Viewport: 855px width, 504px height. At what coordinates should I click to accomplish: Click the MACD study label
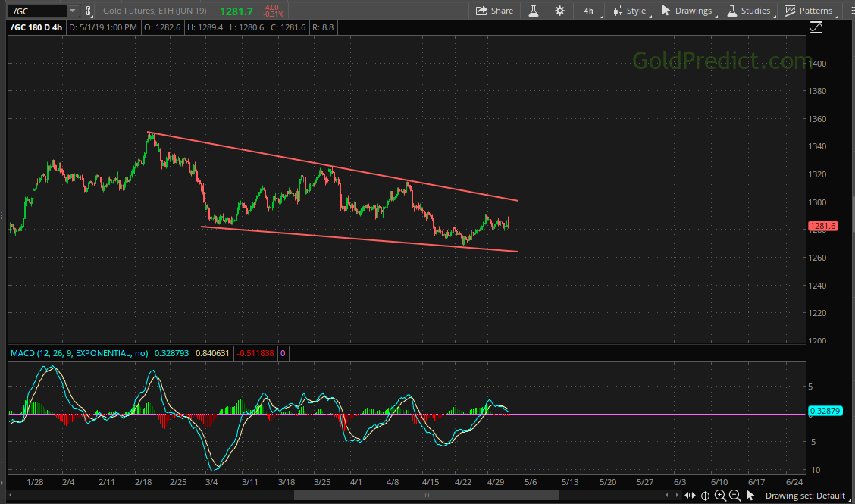[79, 353]
